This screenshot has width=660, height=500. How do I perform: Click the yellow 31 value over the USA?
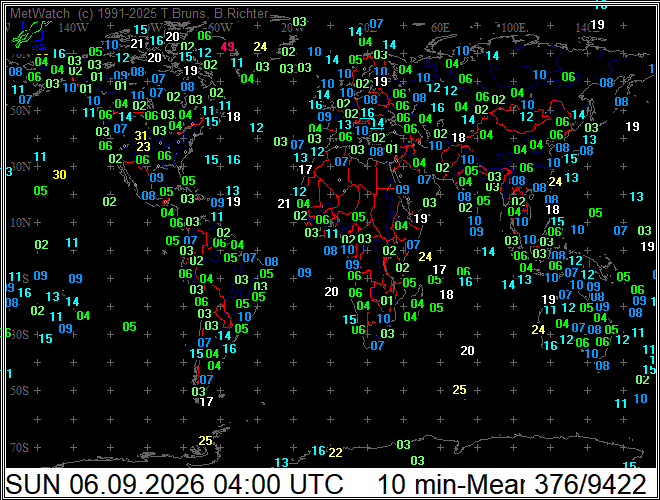[x=141, y=136]
